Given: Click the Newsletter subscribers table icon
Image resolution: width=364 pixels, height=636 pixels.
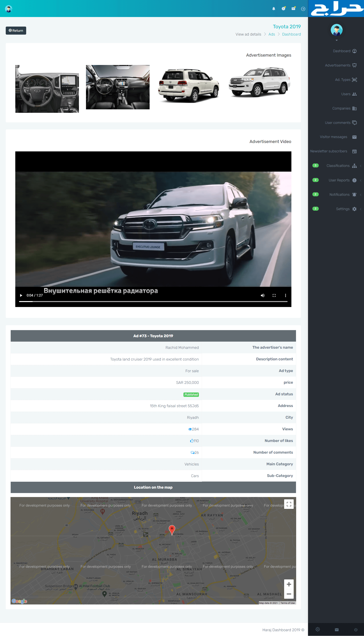Looking at the screenshot, I should click(x=354, y=151).
